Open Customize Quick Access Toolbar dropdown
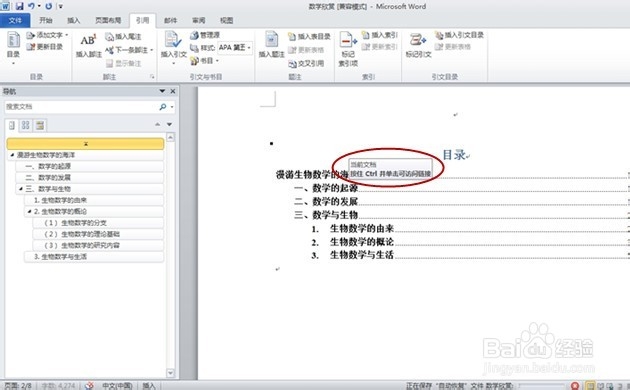This screenshot has width=630, height=390. coord(61,6)
